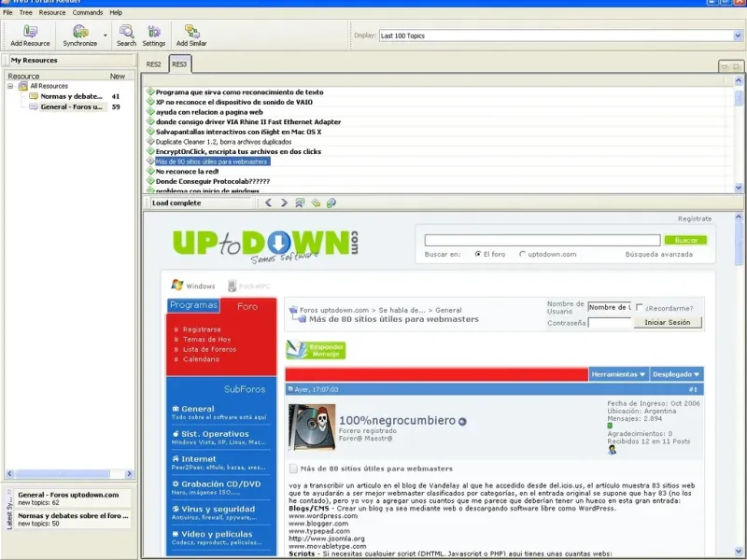Select the uptodown.com radio button
The width and height of the screenshot is (747, 560).
coord(522,254)
